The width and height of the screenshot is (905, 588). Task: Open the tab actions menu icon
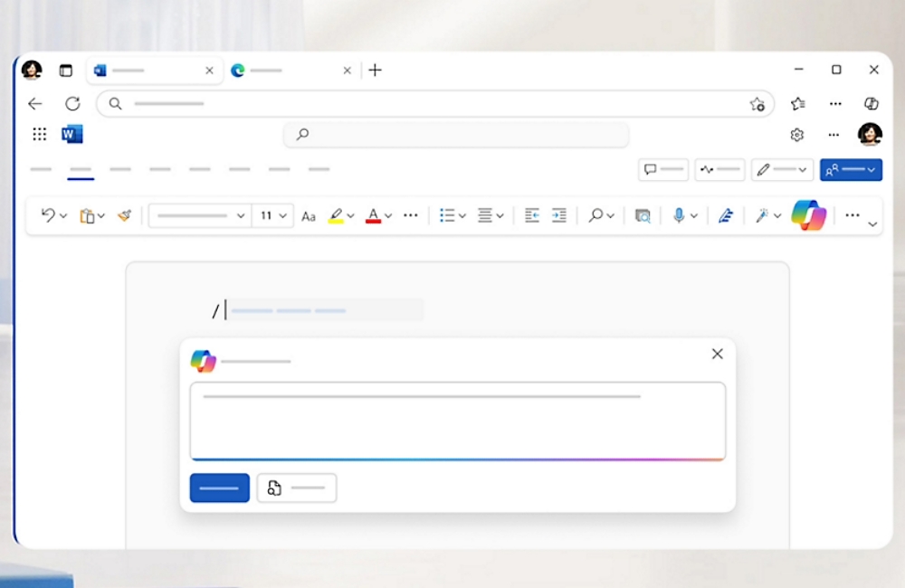(x=66, y=71)
